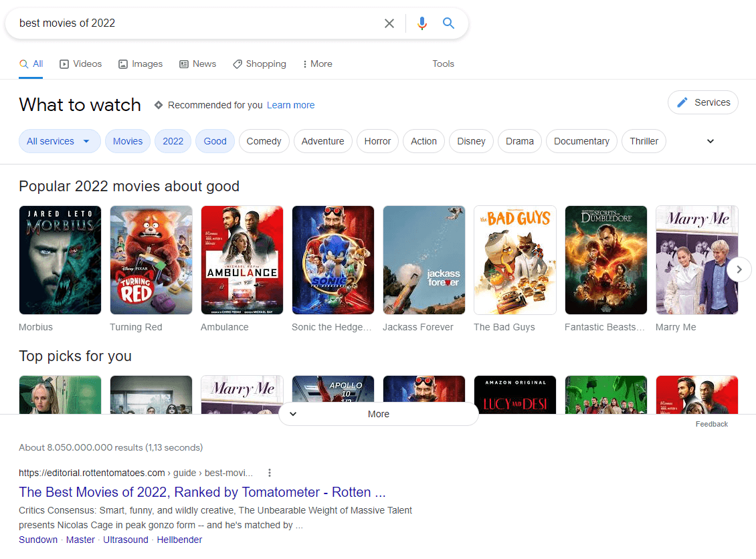Open the Lucy and Desi top pick
The width and height of the screenshot is (756, 559).
point(515,395)
